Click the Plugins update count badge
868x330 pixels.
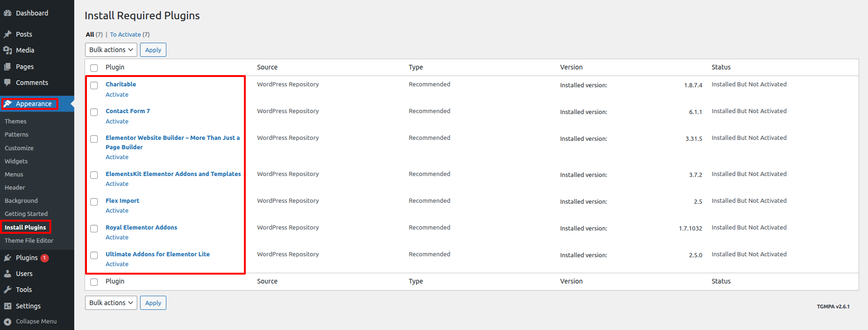(x=45, y=258)
